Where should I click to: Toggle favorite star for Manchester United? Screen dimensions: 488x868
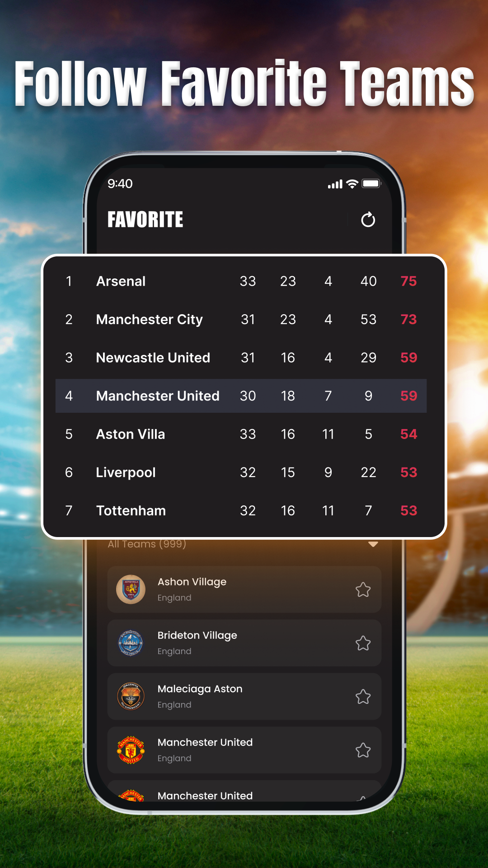click(363, 750)
